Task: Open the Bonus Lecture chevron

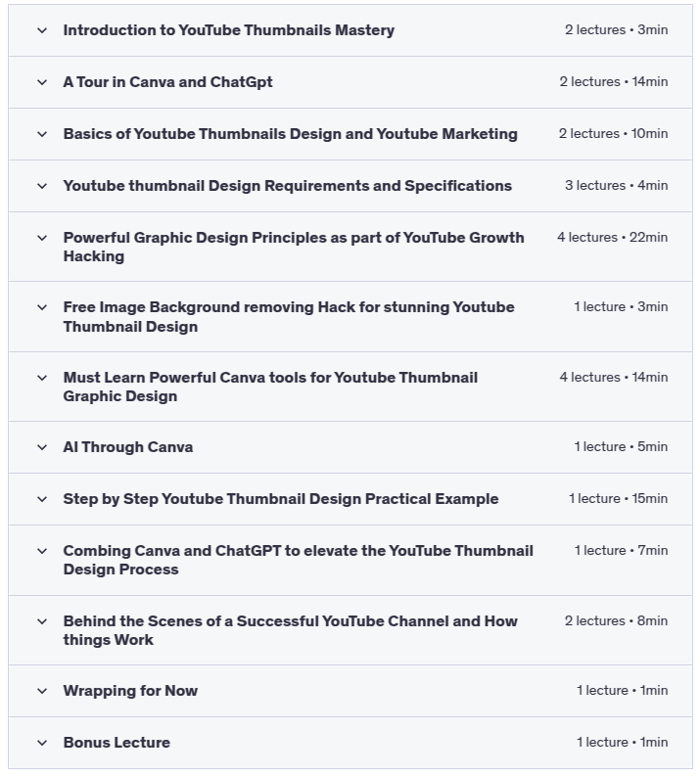Action: (x=42, y=743)
